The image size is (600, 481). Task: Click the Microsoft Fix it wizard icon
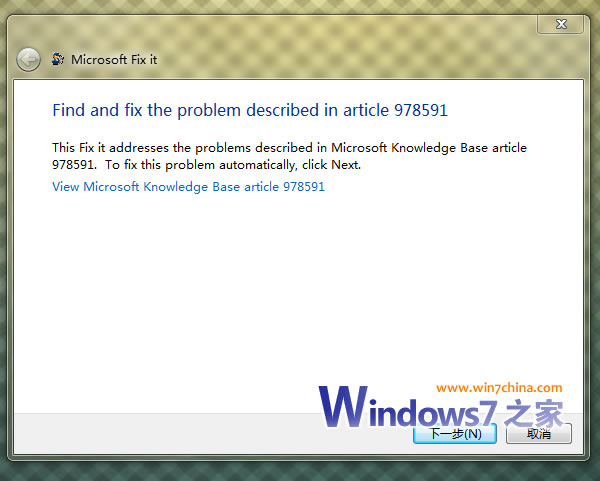point(58,59)
